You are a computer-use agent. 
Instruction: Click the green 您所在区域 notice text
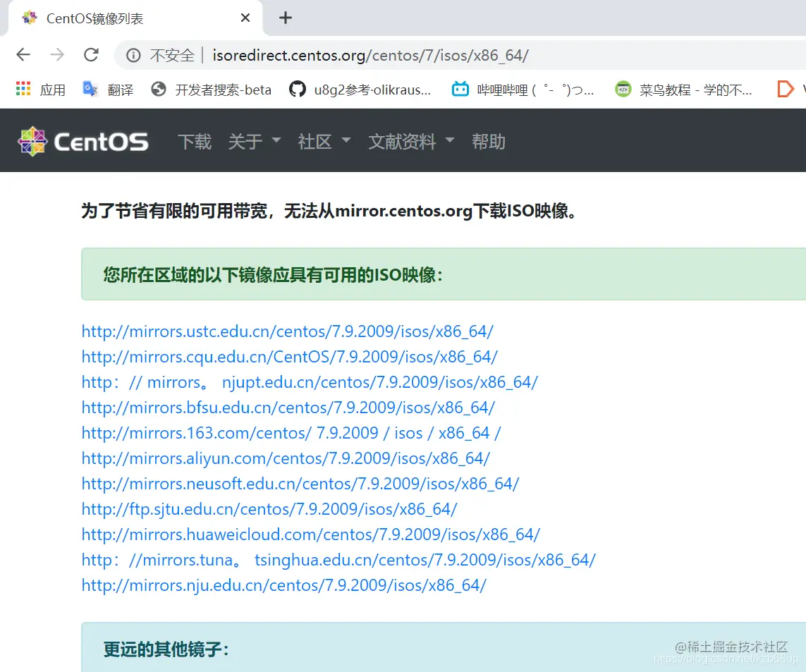273,274
